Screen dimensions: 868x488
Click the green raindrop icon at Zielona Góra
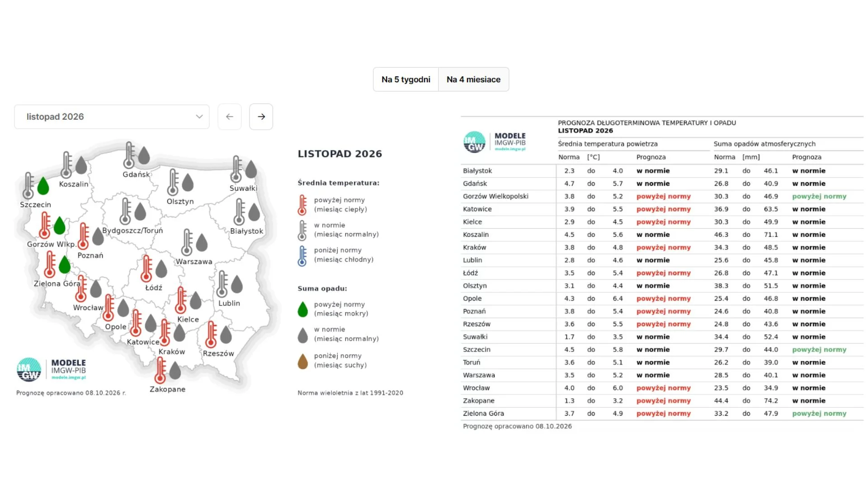pos(65,264)
